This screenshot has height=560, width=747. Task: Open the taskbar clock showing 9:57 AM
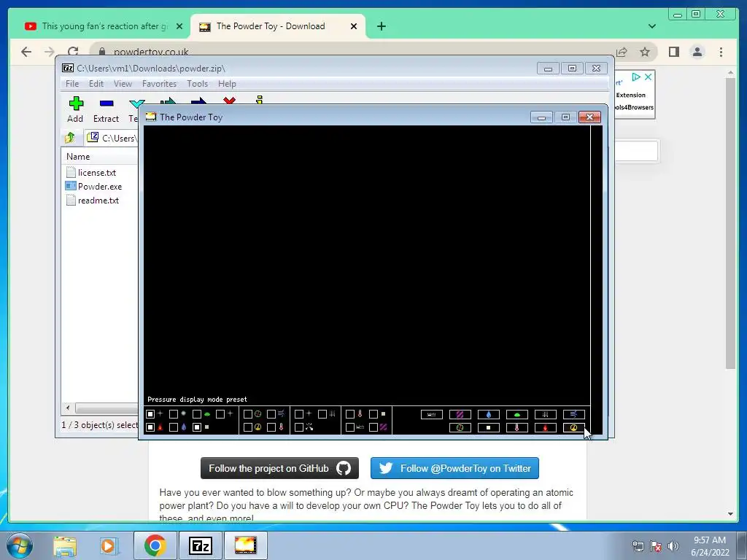coord(710,546)
